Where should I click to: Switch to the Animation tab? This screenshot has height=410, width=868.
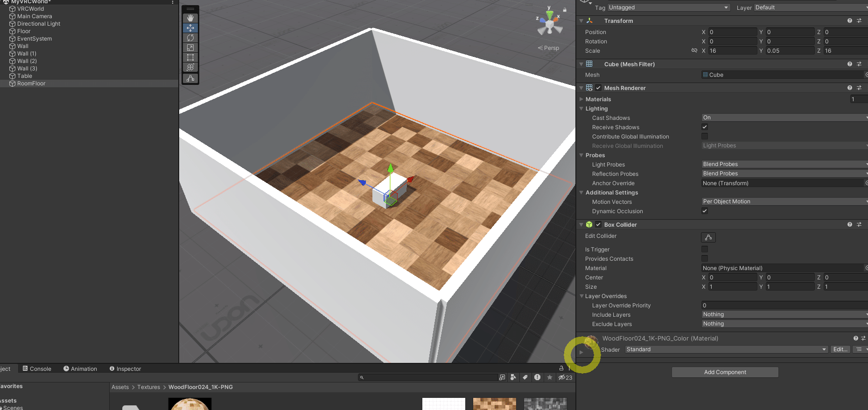pyautogui.click(x=80, y=369)
